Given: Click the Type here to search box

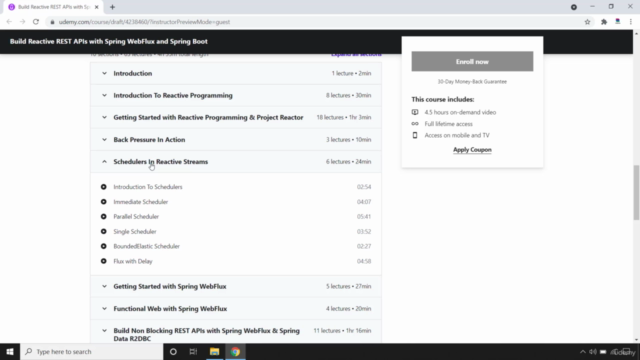Looking at the screenshot, I should [92, 351].
